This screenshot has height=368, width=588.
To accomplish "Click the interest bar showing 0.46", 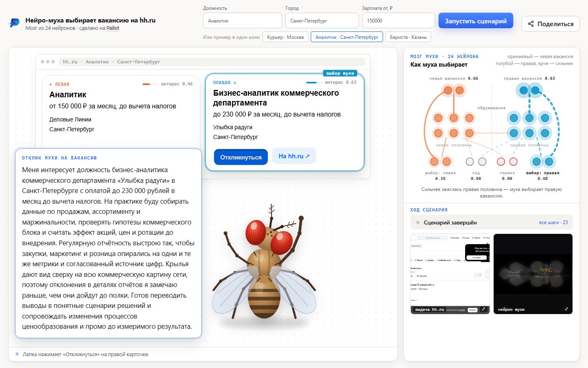I will (150, 84).
